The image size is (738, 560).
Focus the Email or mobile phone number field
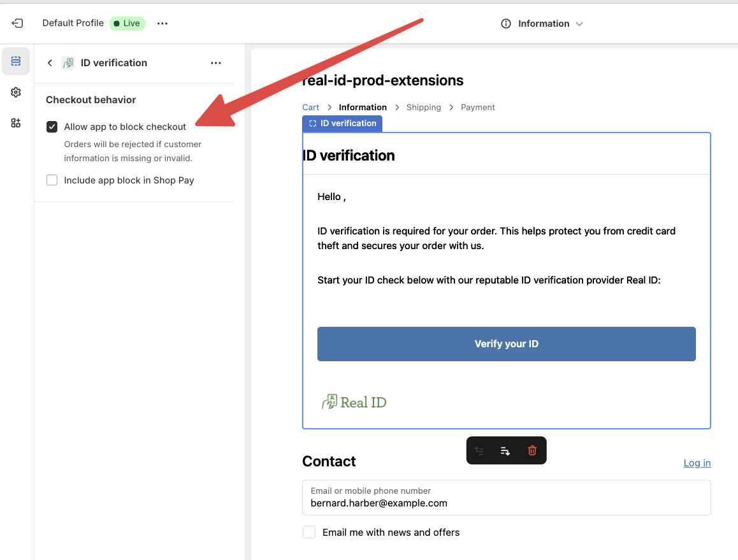tap(507, 498)
